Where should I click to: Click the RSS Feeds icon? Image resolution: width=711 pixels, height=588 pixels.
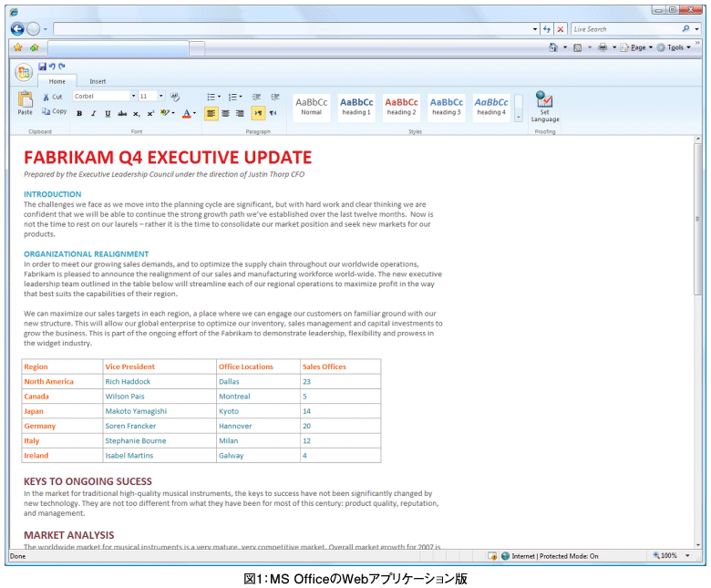tap(578, 47)
